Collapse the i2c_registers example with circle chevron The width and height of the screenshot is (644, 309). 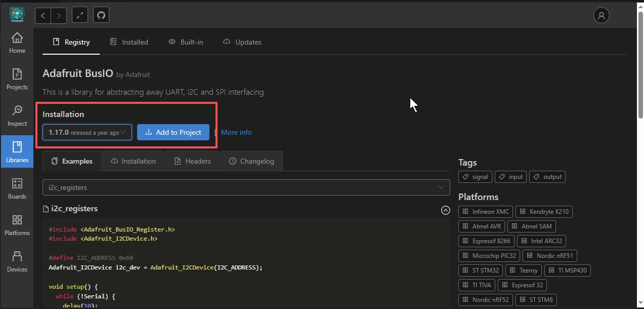pos(445,210)
